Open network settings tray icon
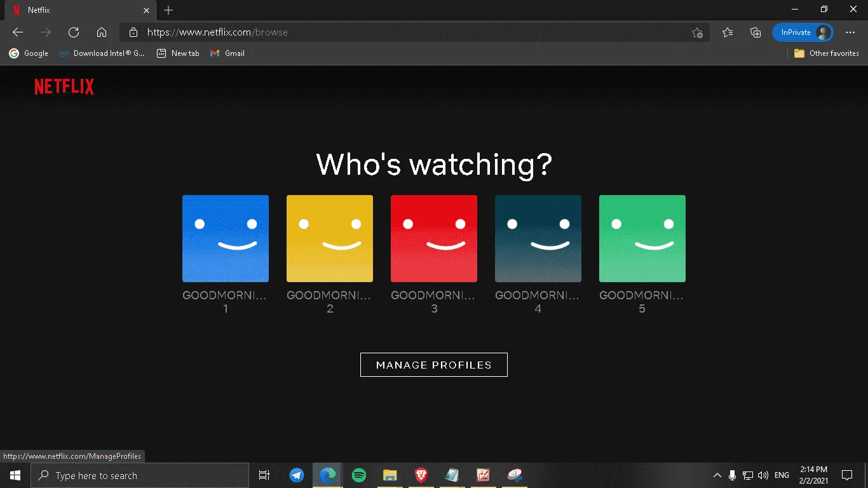 (748, 475)
